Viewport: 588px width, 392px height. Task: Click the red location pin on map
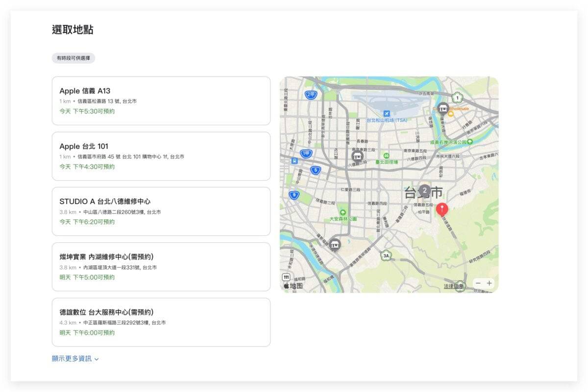pos(442,209)
